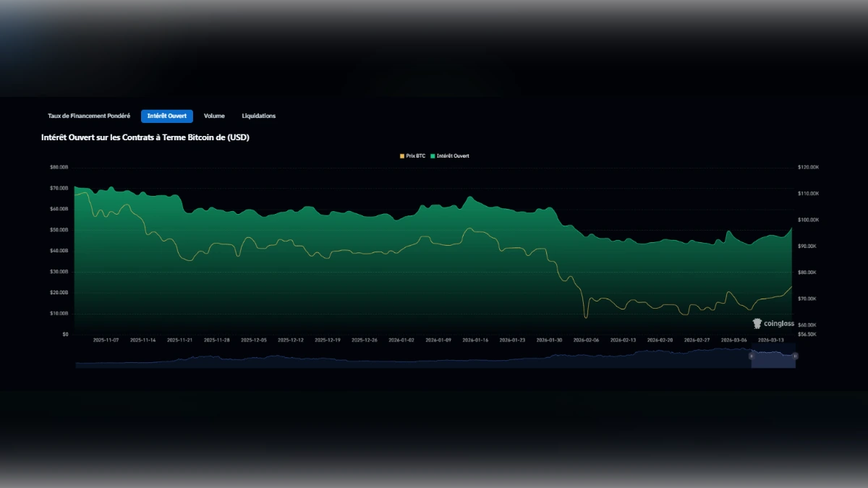Click the coinglass logo watermark
868x488 pixels.
[775, 324]
